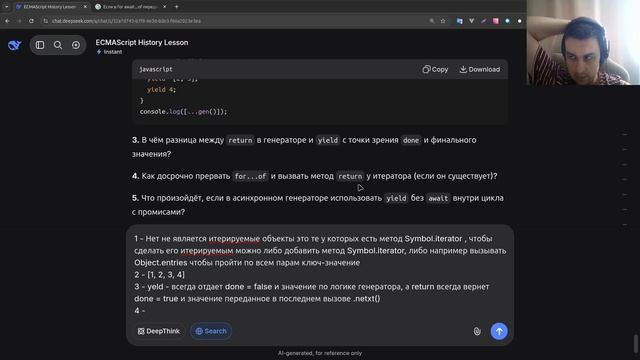The image size is (640, 360).
Task: Click the console.log code line
Action: 183,111
